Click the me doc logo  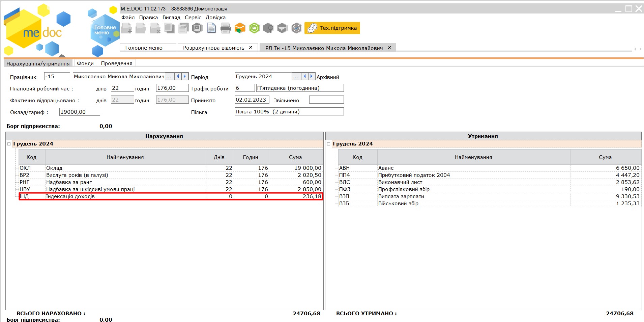(x=37, y=30)
